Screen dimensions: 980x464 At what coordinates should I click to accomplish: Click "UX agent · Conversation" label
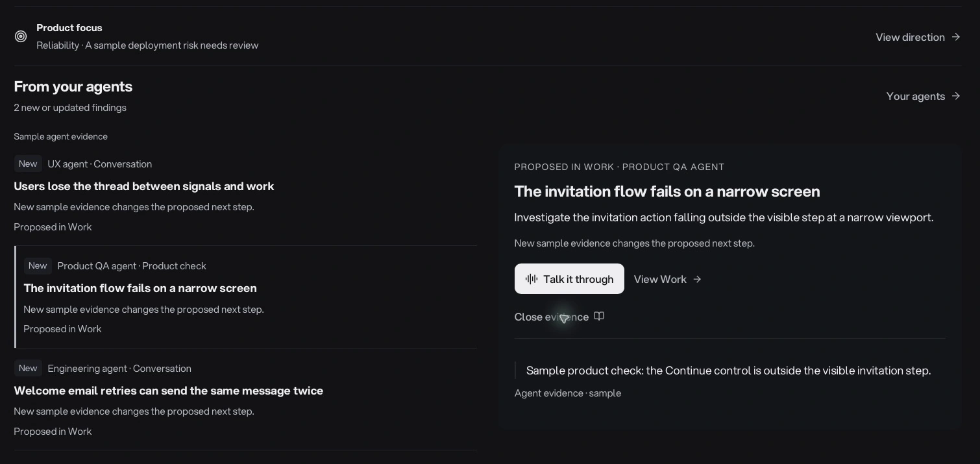(100, 164)
